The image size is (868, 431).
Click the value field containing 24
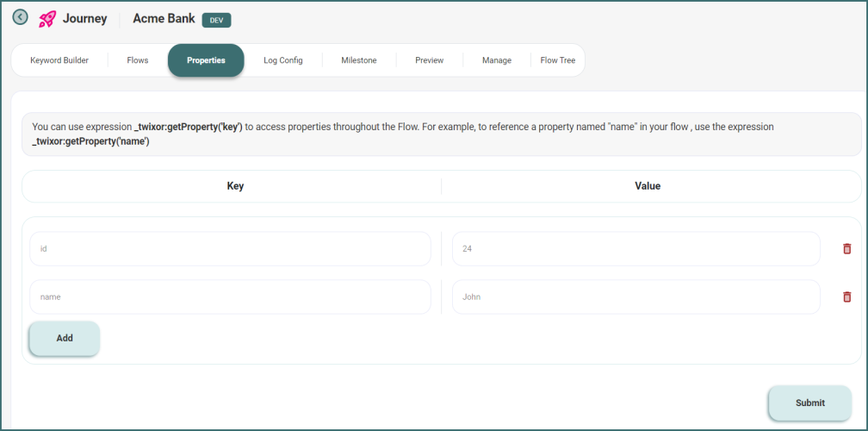635,248
